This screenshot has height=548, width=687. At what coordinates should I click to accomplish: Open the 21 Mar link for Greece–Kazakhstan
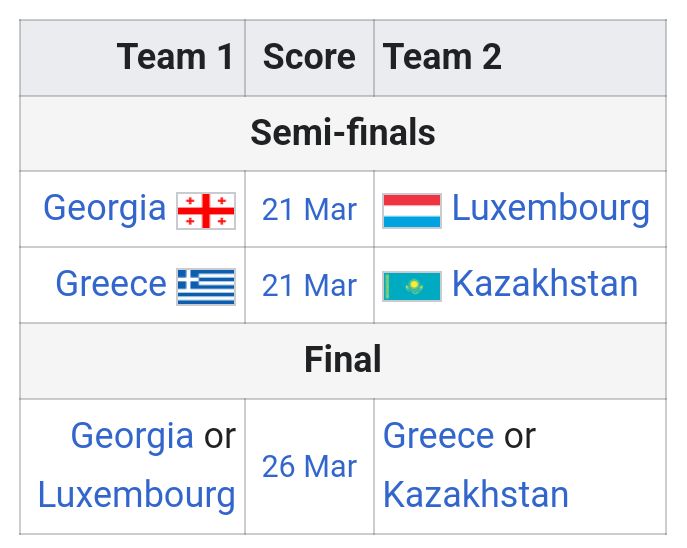click(x=309, y=286)
